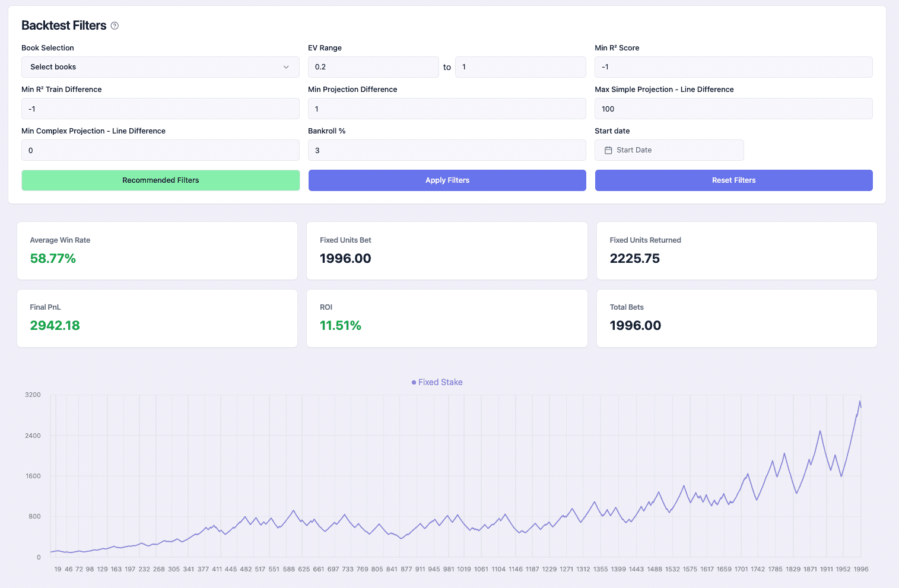Click the chart line peak near 1996
Image resolution: width=899 pixels, height=588 pixels.
pyautogui.click(x=859, y=402)
